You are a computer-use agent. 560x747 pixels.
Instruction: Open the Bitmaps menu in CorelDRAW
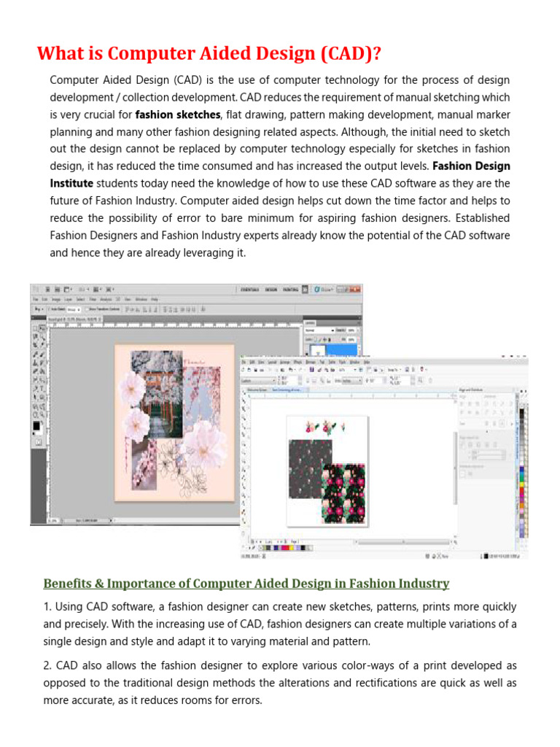(x=311, y=362)
